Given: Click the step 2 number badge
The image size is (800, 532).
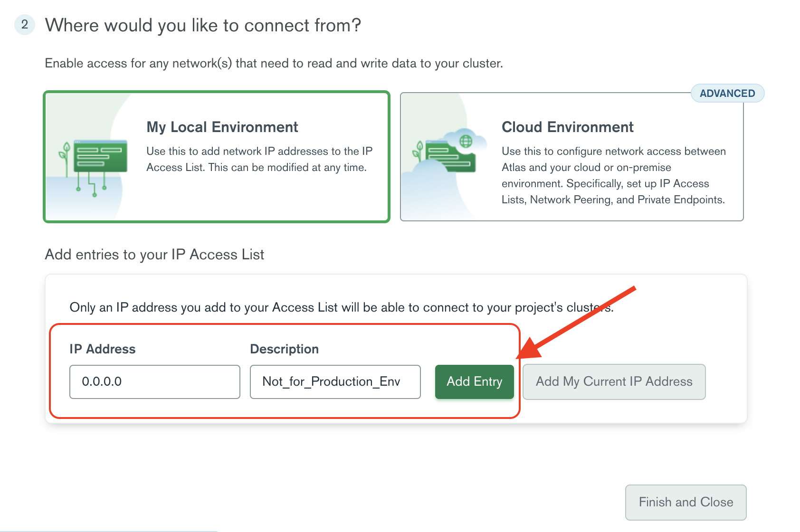Looking at the screenshot, I should (x=25, y=25).
